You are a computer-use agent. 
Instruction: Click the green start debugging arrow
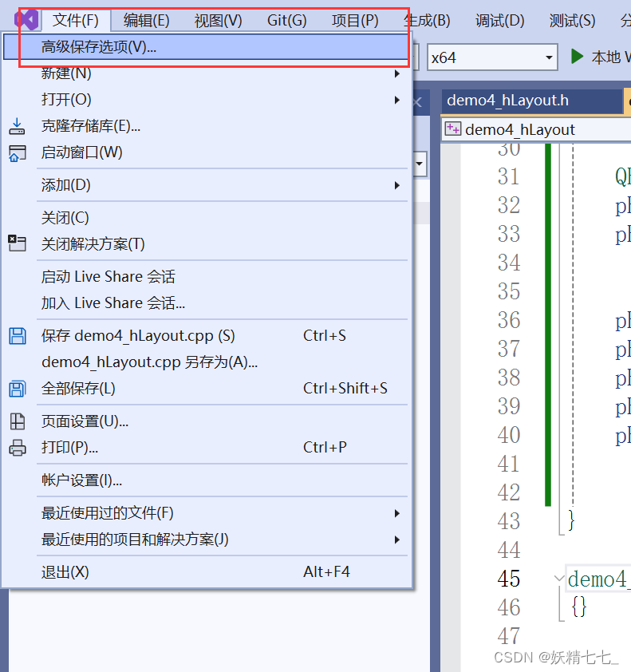coord(577,57)
